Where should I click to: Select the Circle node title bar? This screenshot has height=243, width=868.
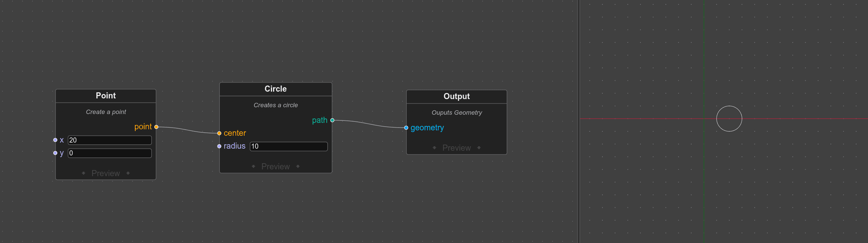click(275, 89)
